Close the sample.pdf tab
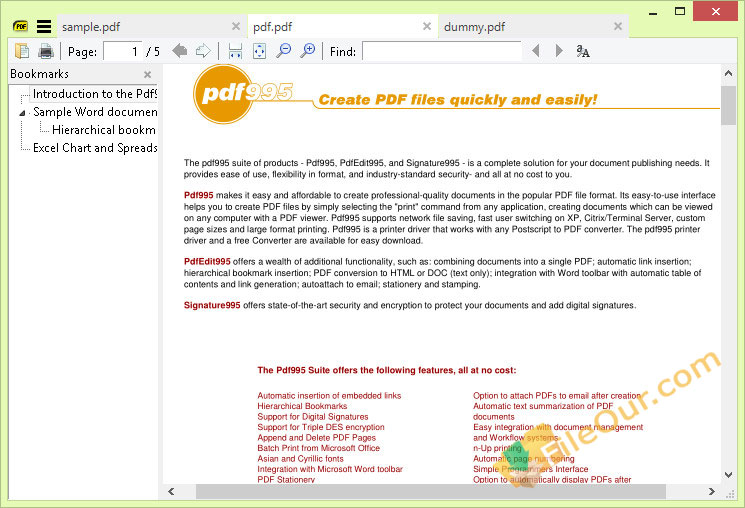This screenshot has height=508, width=745. 236,27
